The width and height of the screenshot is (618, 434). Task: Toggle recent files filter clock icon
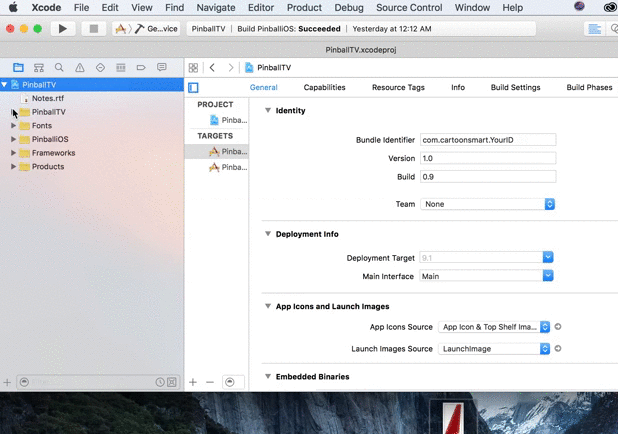click(x=160, y=382)
